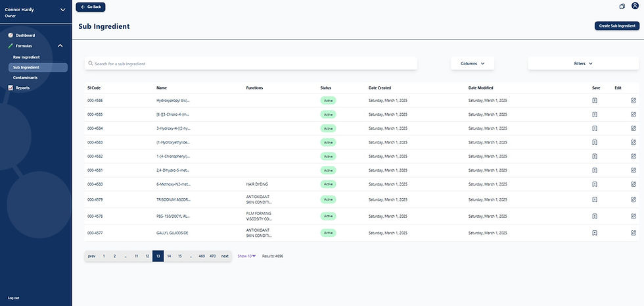Go to previous page with prev
Screen dimensions: 644x306
tap(91, 256)
